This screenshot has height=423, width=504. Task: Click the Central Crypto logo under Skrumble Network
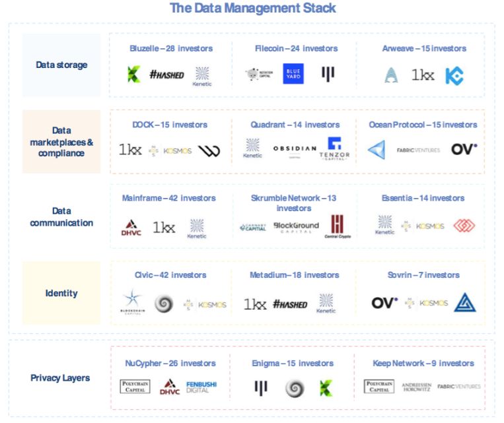(338, 226)
